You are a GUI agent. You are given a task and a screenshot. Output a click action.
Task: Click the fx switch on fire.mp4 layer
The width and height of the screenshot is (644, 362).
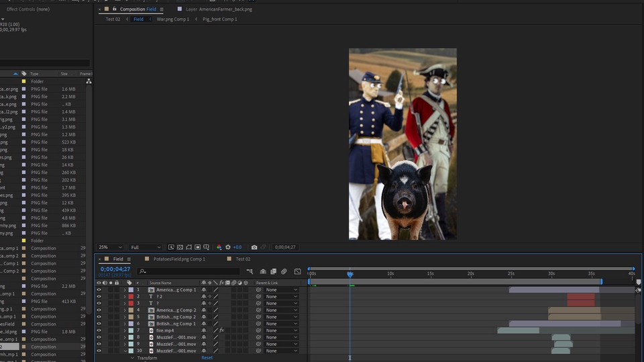(221, 330)
